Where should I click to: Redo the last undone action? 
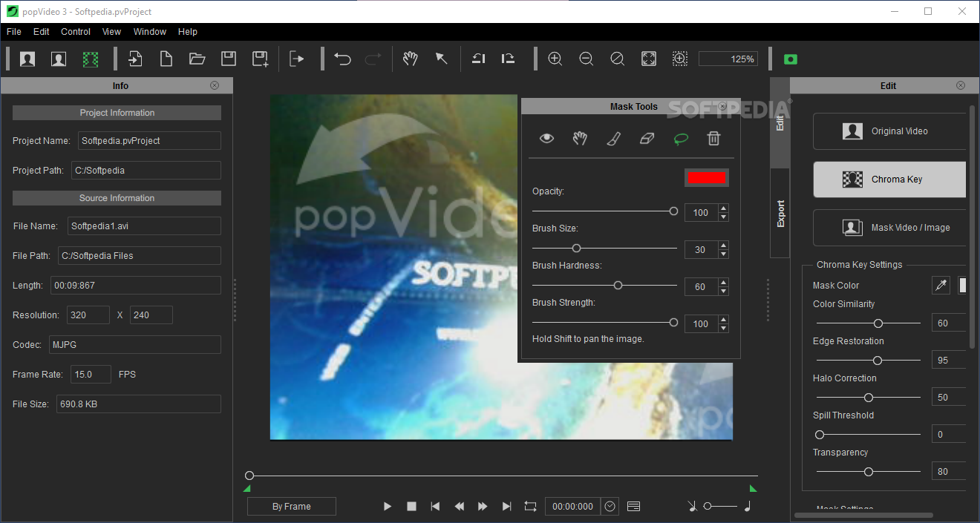pos(373,59)
